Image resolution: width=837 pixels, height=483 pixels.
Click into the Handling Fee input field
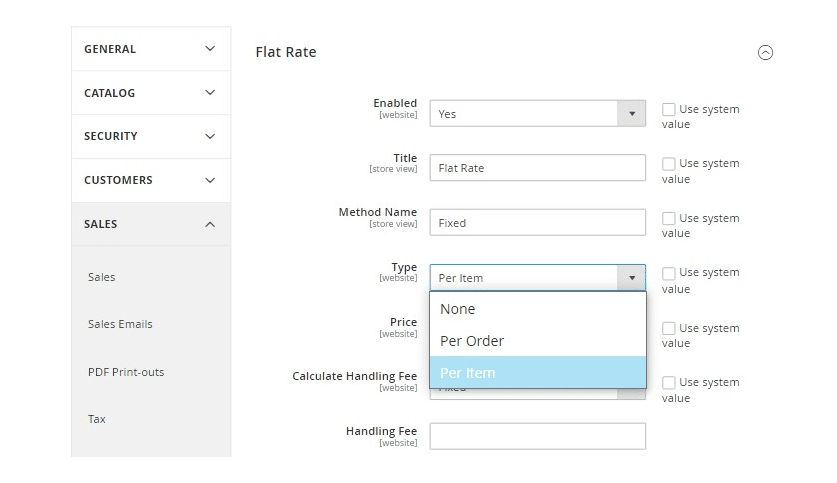point(538,436)
